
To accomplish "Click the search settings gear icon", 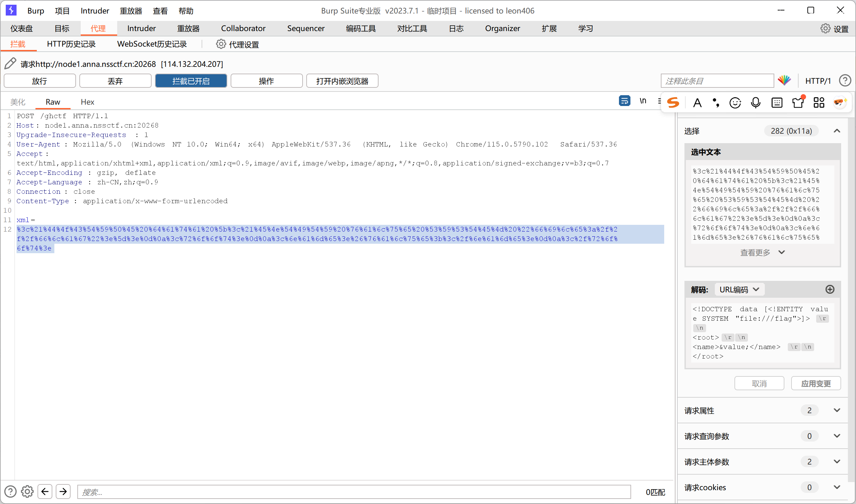I will (27, 492).
